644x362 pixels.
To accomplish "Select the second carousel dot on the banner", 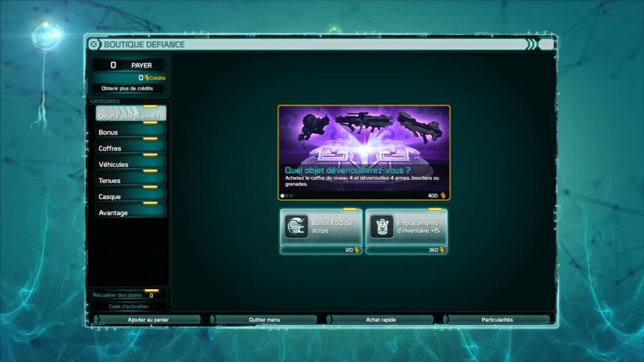I will click(287, 196).
